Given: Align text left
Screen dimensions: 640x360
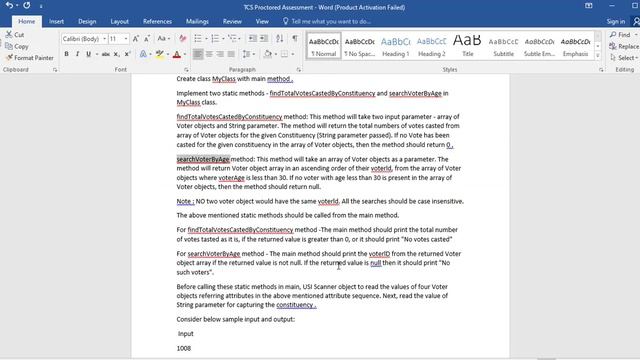Looking at the screenshot, I should click(198, 54).
